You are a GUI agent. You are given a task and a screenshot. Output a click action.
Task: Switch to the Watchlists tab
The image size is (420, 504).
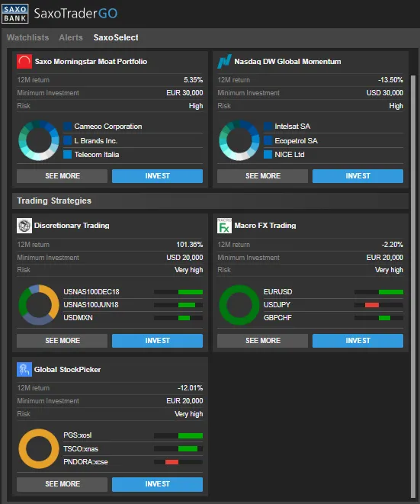click(28, 37)
